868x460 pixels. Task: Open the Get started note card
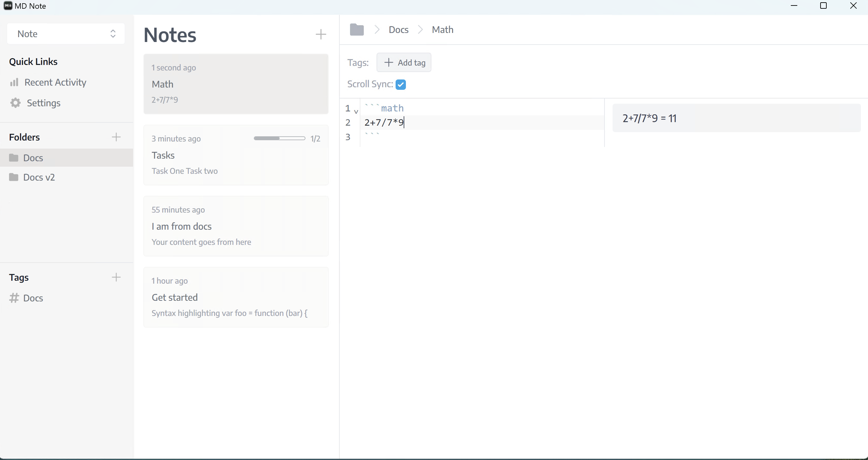tap(236, 297)
